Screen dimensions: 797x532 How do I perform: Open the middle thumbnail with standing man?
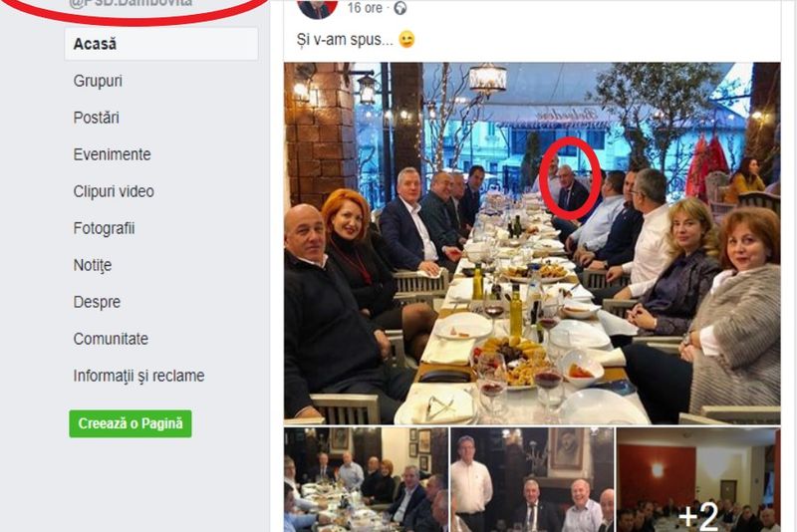pos(531,480)
